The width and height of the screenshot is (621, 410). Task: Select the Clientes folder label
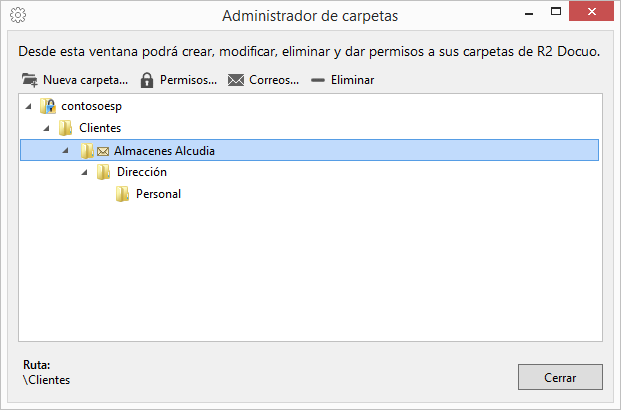[x=100, y=128]
